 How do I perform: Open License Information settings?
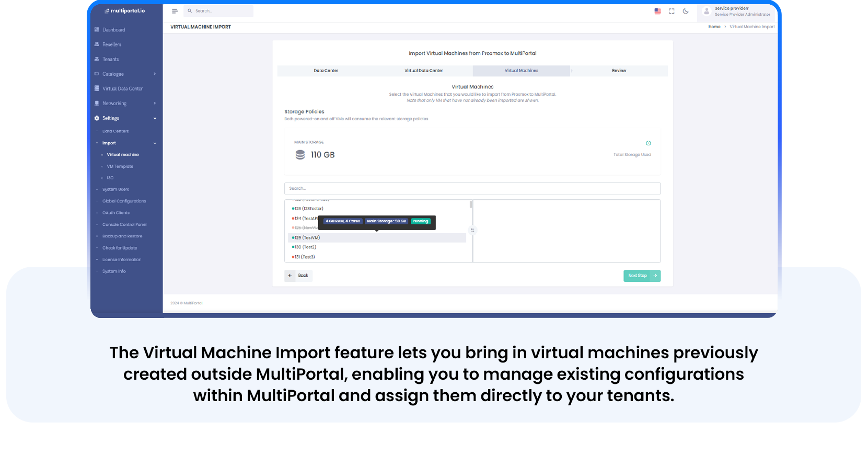[x=122, y=259]
